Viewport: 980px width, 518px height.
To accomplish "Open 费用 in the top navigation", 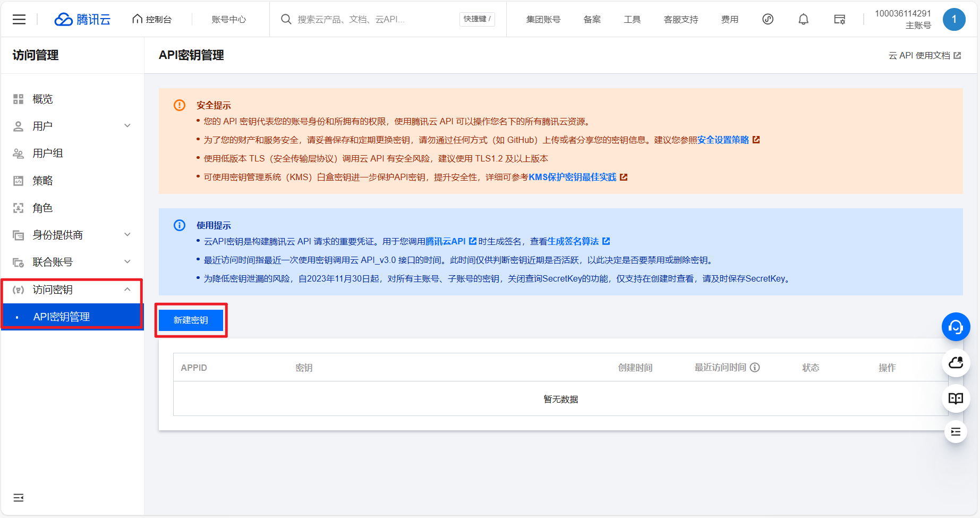I will 729,20.
